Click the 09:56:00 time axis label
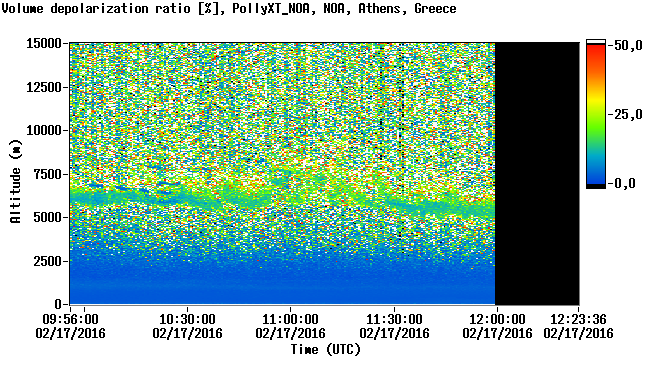 [70, 319]
